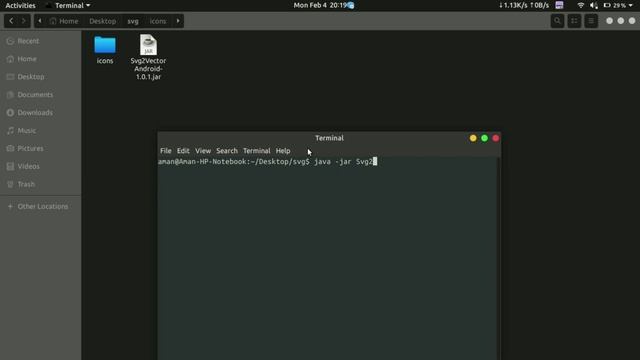Click the volume icon in the top bar
This screenshot has height=360, width=640.
[594, 5]
